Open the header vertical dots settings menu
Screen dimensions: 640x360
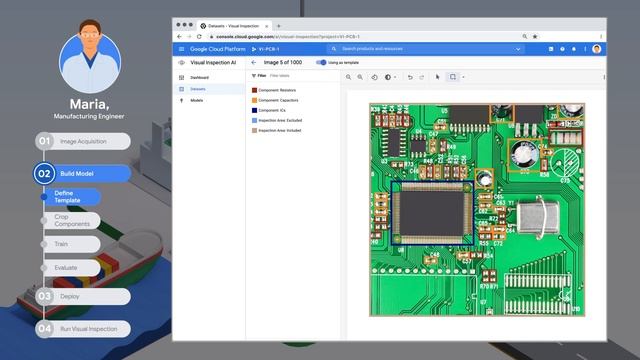point(585,49)
